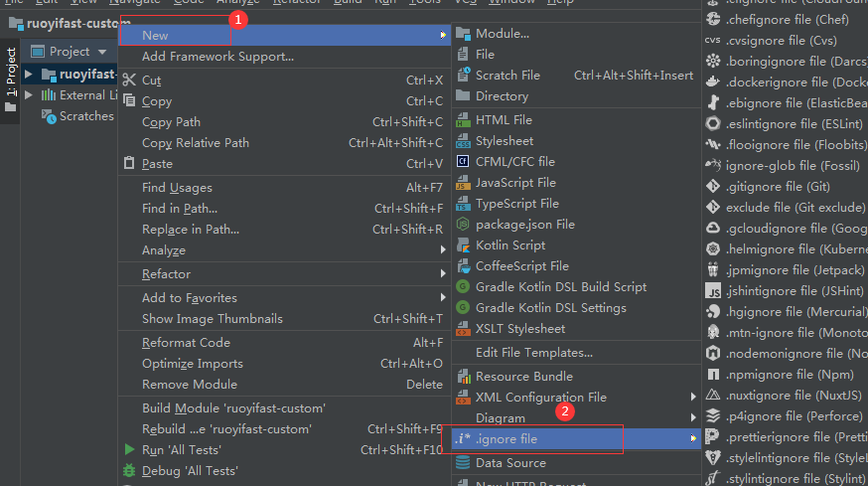Click the TypeScript File icon
The height and width of the screenshot is (486, 868).
point(463,204)
